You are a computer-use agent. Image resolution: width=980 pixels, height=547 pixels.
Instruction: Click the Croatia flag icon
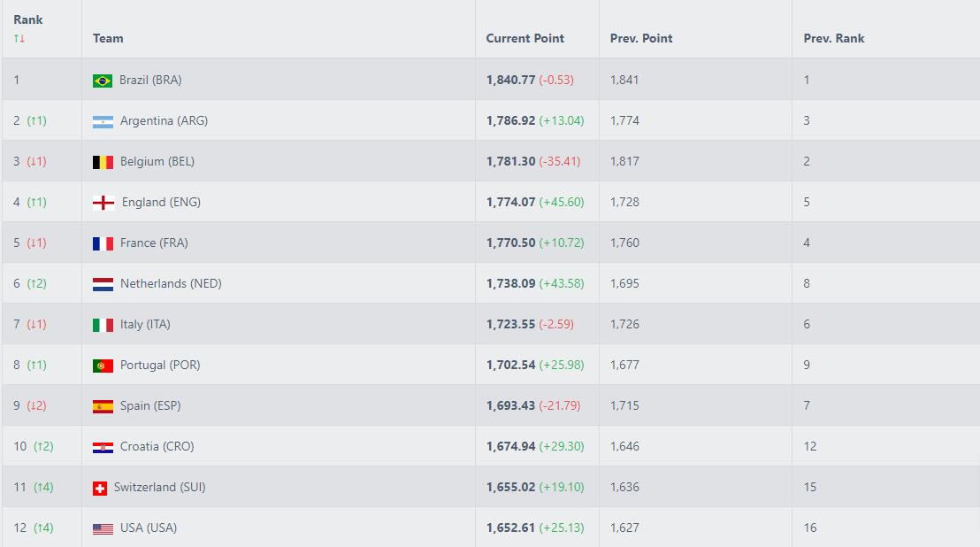103,447
